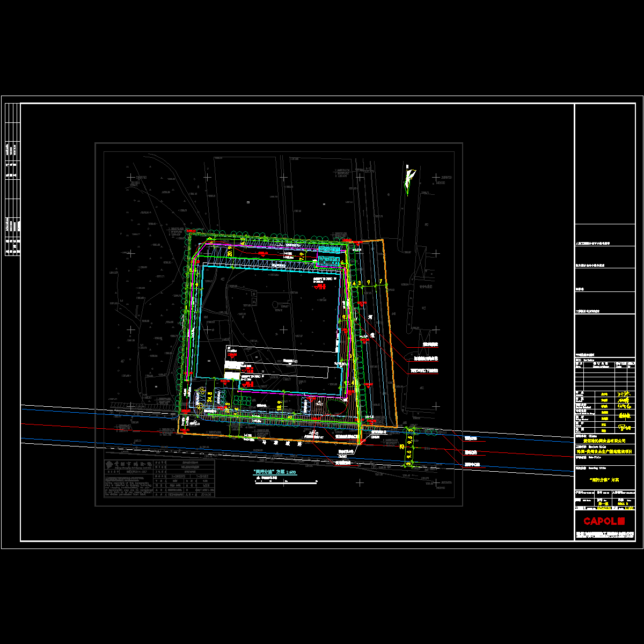Click the yellow 9.5 dimension on the road section

[410, 441]
